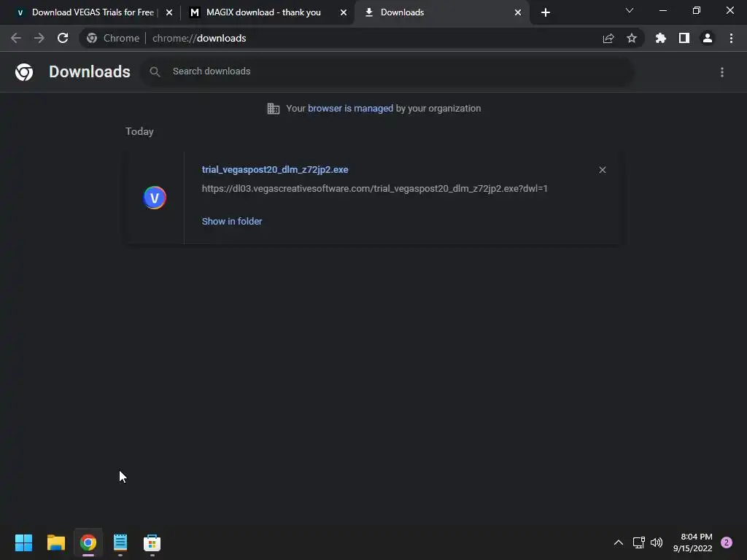This screenshot has width=747, height=560.
Task: Click the VEGAS file icon of download
Action: (x=155, y=198)
